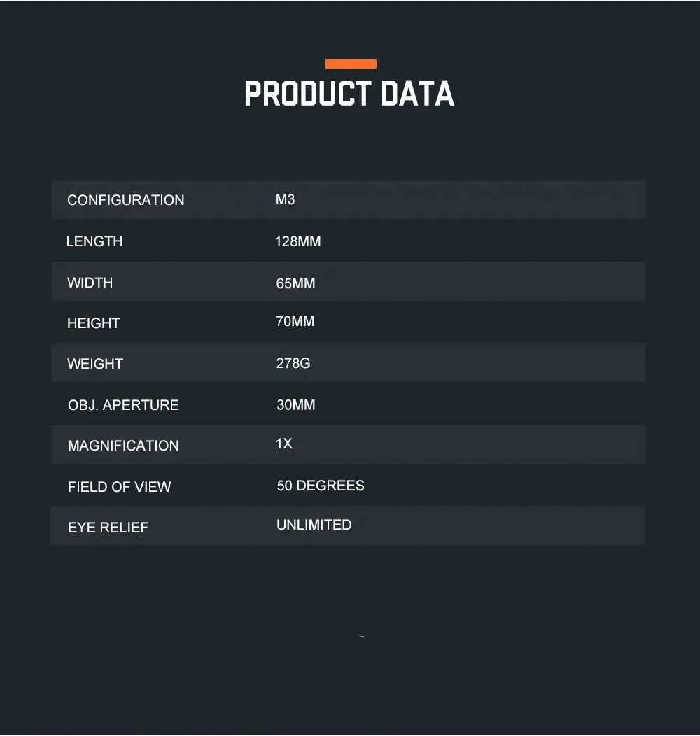Screen dimensions: 700x736
Task: Select the FIELD OF VIEW label
Action: point(119,487)
